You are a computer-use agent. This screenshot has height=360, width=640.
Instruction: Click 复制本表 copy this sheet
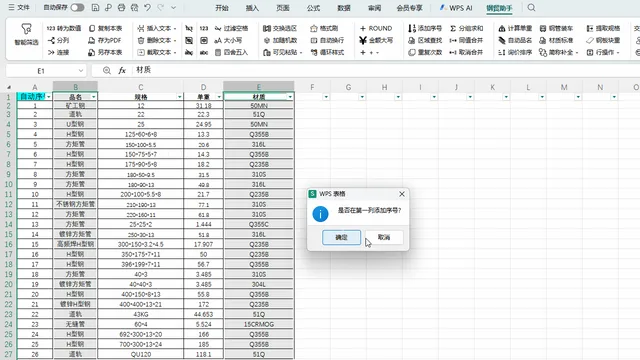pos(106,28)
